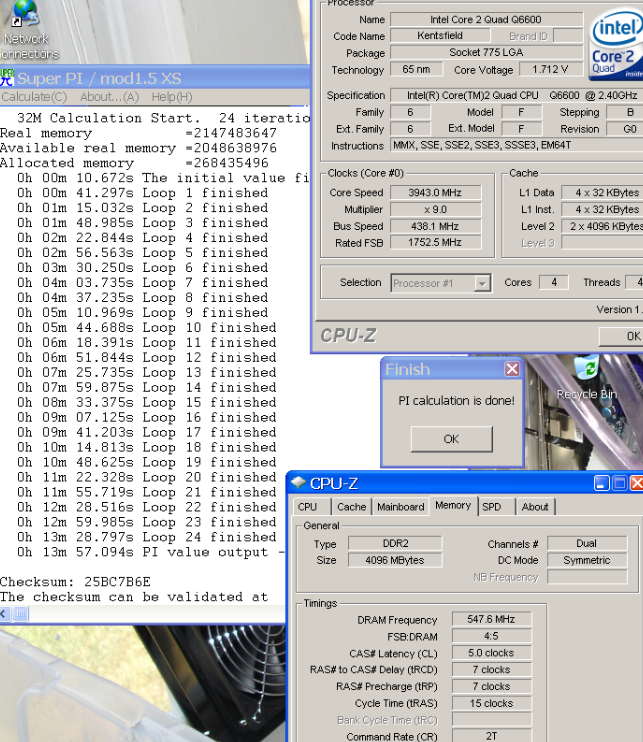Click the Package field Socket 775 LGA
The height and width of the screenshot is (742, 643).
pyautogui.click(x=486, y=52)
